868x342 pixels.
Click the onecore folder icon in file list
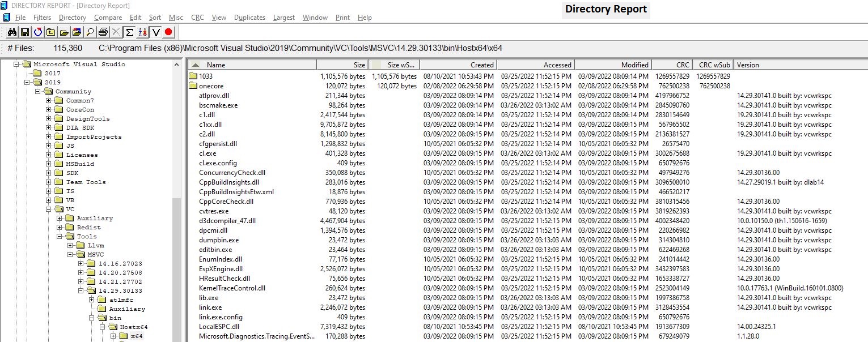click(193, 85)
